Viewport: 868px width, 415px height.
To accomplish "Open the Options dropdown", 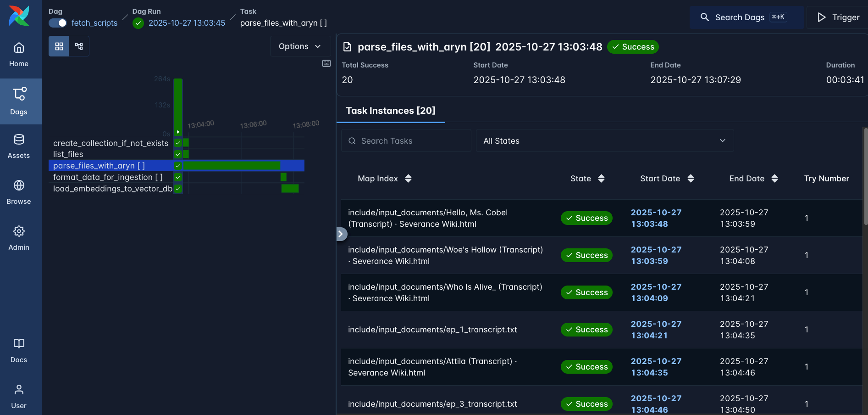I will pos(300,46).
